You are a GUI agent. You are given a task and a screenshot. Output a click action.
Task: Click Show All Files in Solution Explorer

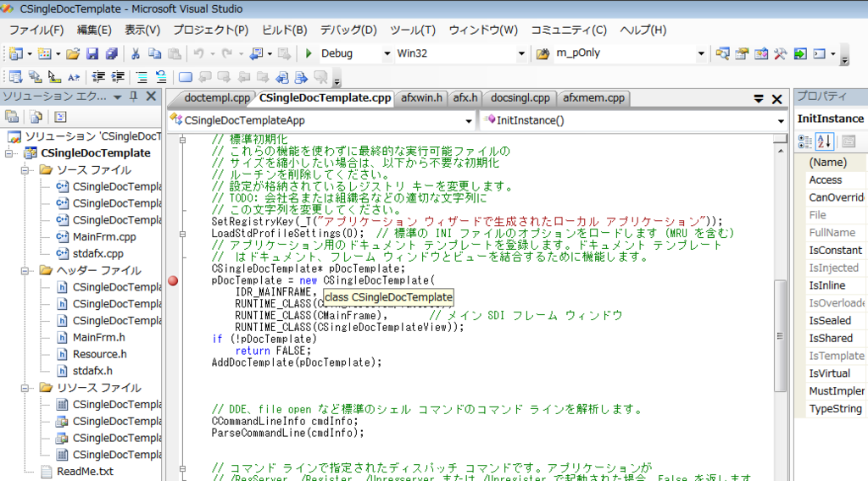[x=36, y=117]
